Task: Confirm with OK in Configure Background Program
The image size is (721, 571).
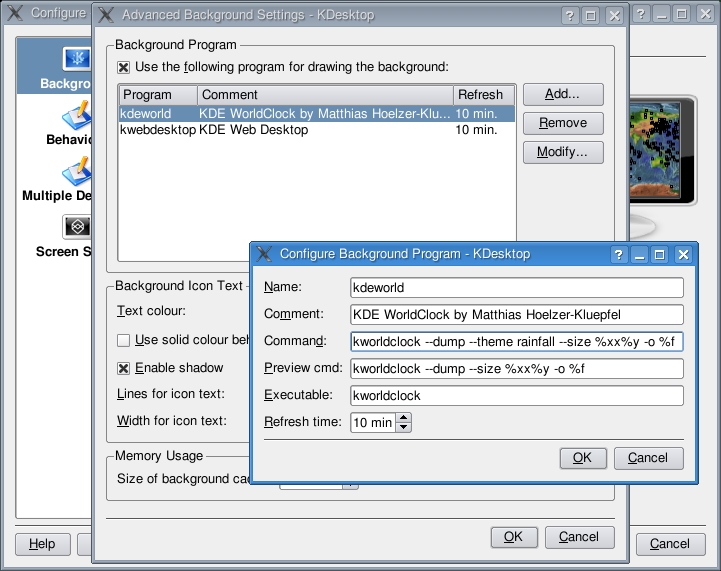Action: point(583,458)
